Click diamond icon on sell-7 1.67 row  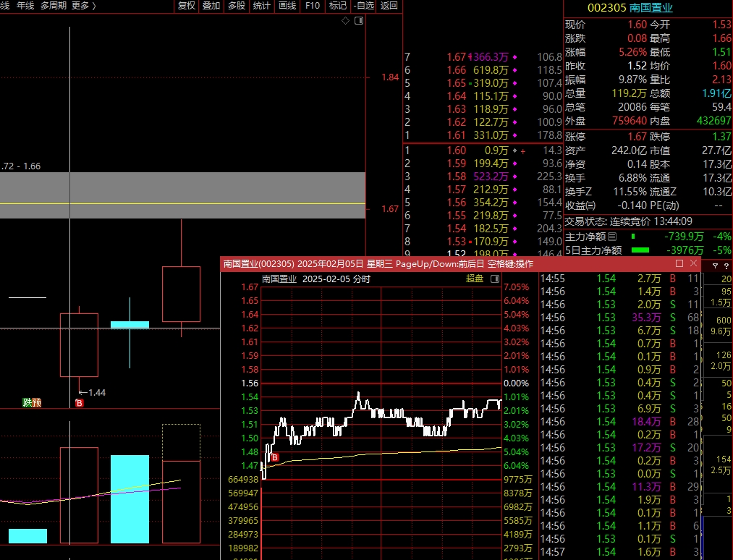tap(514, 57)
